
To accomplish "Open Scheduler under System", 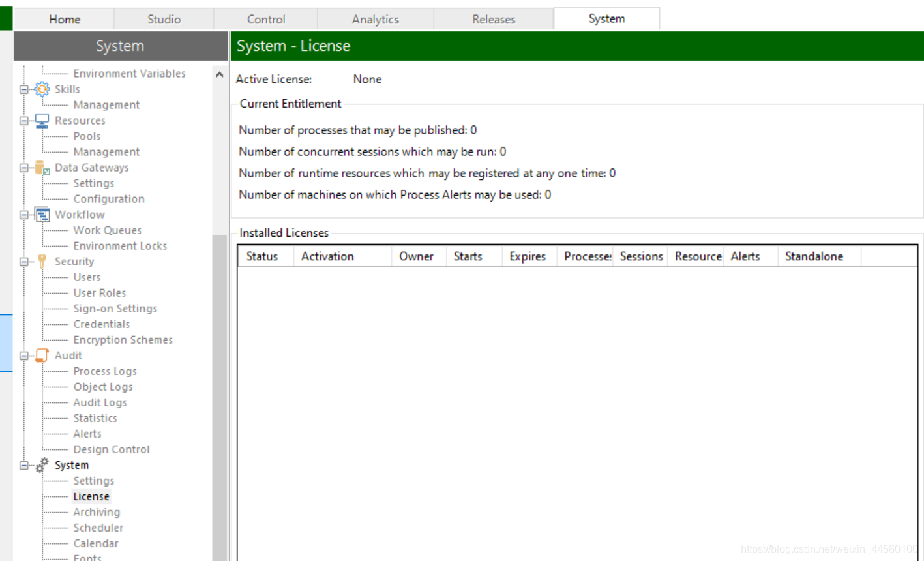I will coord(98,528).
